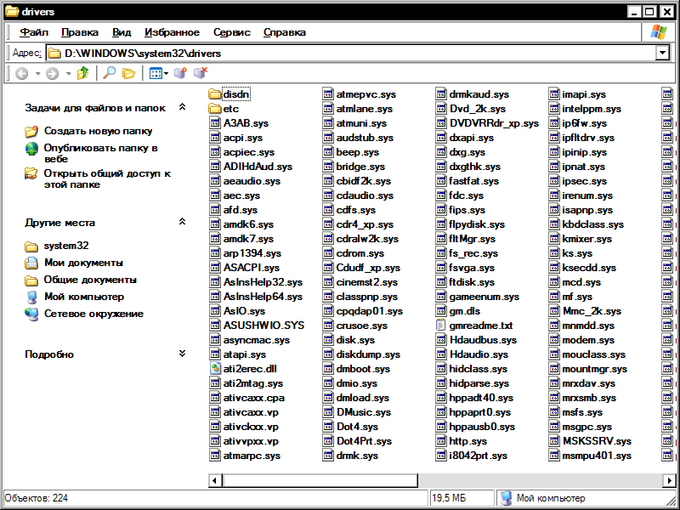
Task: Click the etc folder icon
Action: (215, 108)
